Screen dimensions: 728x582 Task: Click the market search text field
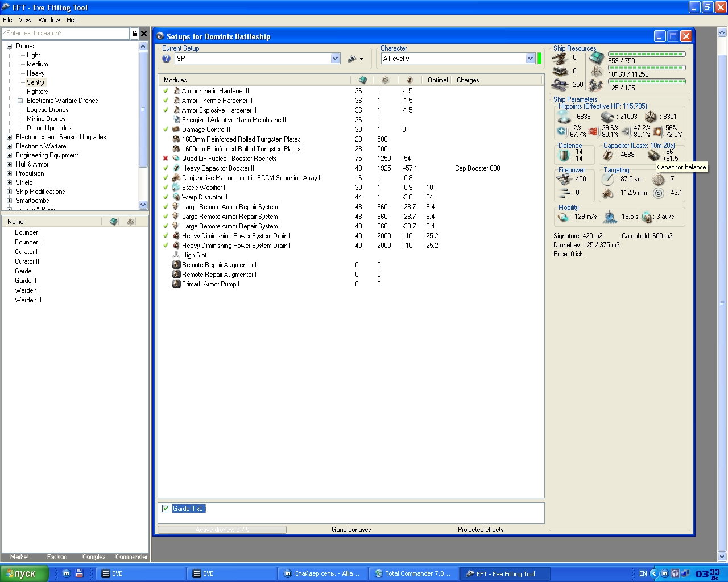66,34
